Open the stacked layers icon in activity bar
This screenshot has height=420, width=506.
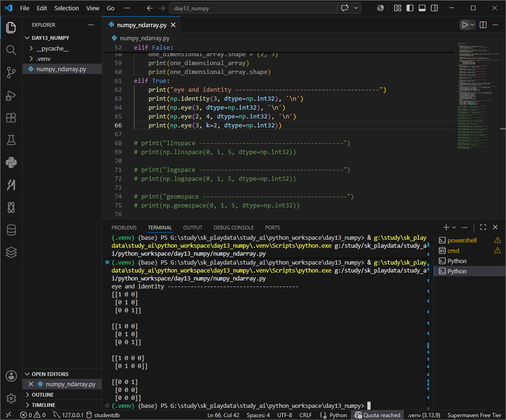[11, 252]
